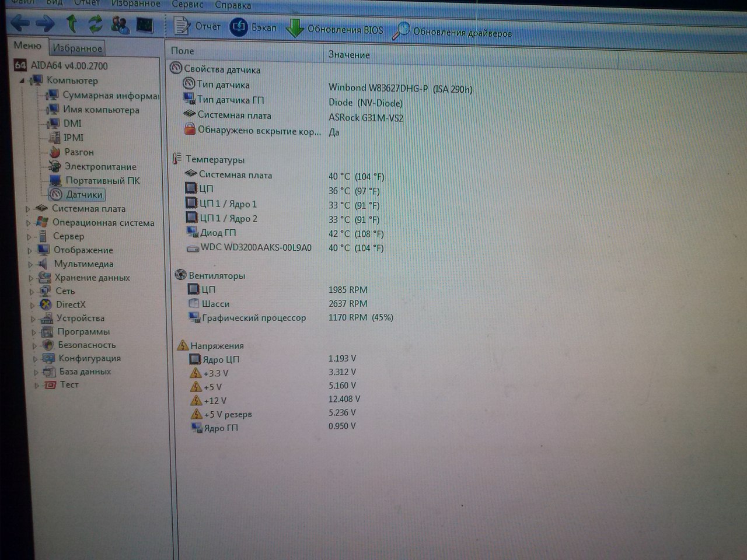Click the flame icon next to Разгон

point(55,152)
